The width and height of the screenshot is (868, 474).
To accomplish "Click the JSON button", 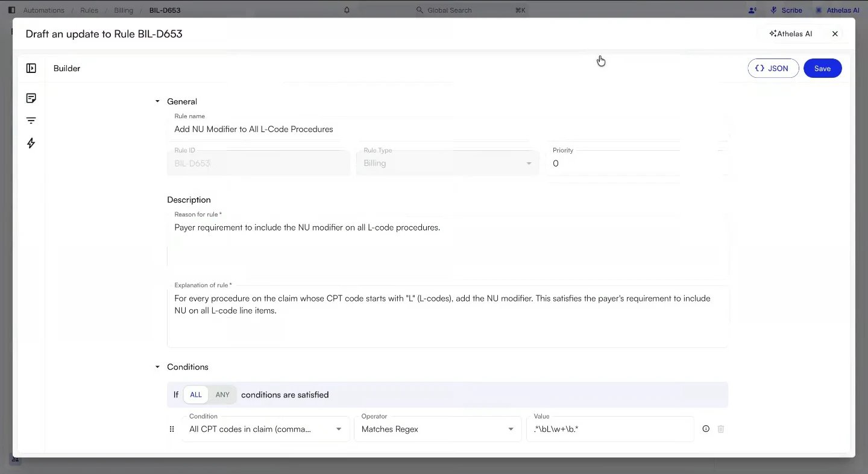I will (773, 68).
